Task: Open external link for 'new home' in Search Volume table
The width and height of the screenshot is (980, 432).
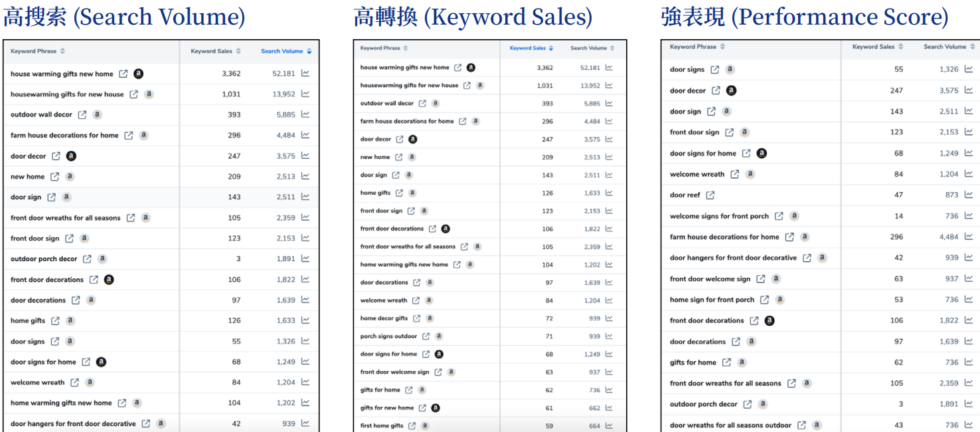Action: pos(54,177)
